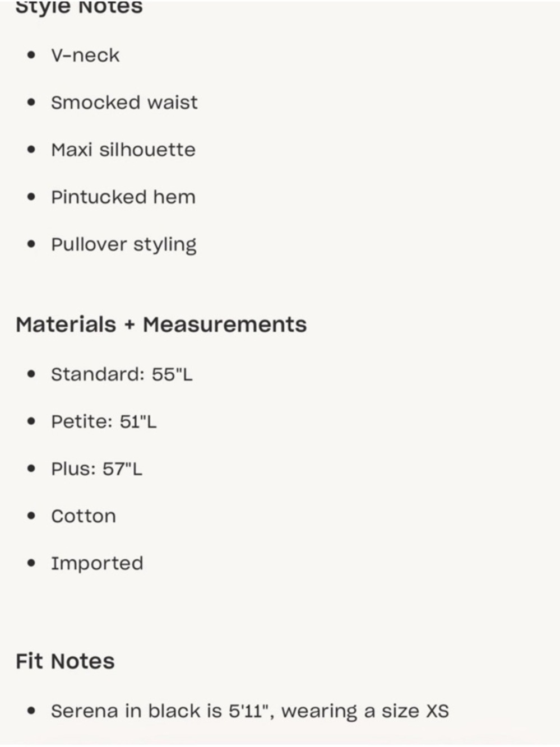This screenshot has height=747, width=560.
Task: Click the Fit Notes heading
Action: coord(65,661)
